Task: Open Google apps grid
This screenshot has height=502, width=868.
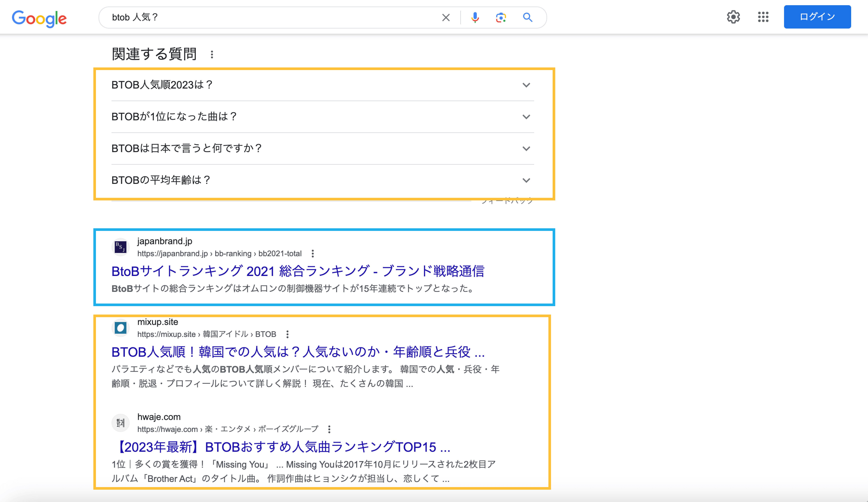Action: tap(763, 17)
